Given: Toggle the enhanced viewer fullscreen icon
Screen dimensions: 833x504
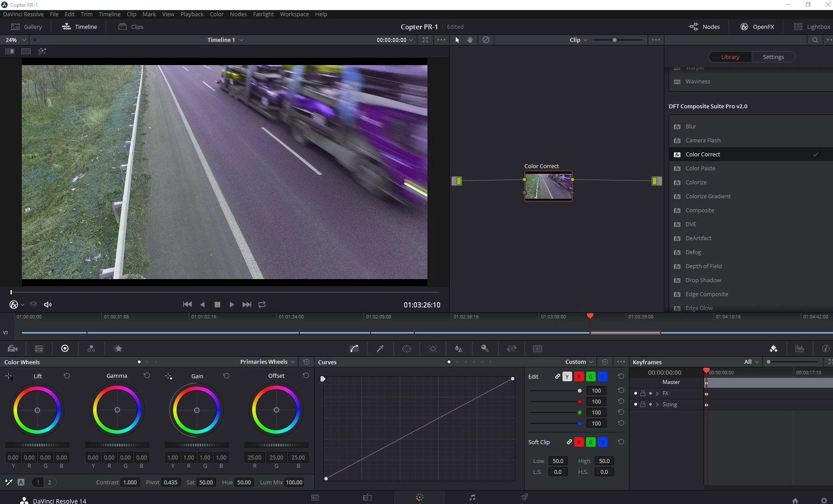Looking at the screenshot, I should [425, 40].
